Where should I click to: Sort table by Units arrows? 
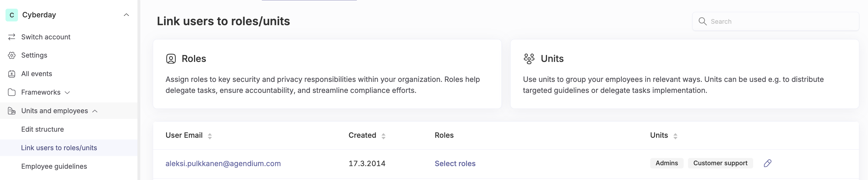point(675,136)
